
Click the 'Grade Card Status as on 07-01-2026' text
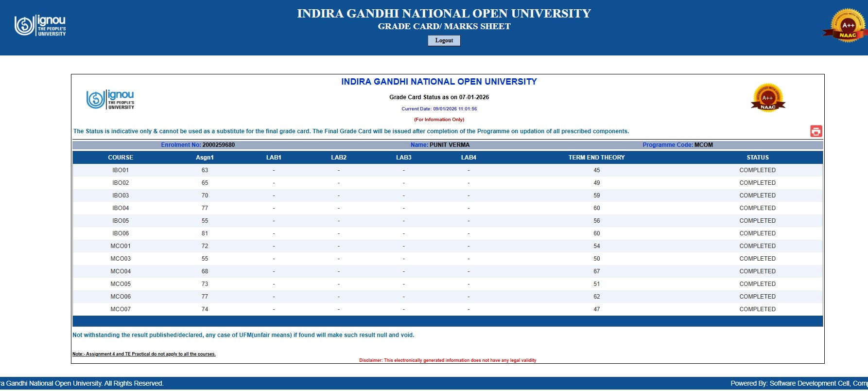(x=439, y=97)
